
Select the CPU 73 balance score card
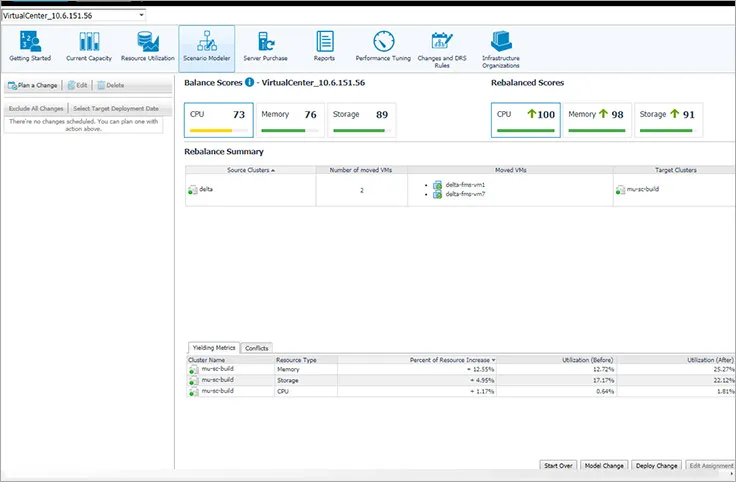(x=218, y=120)
